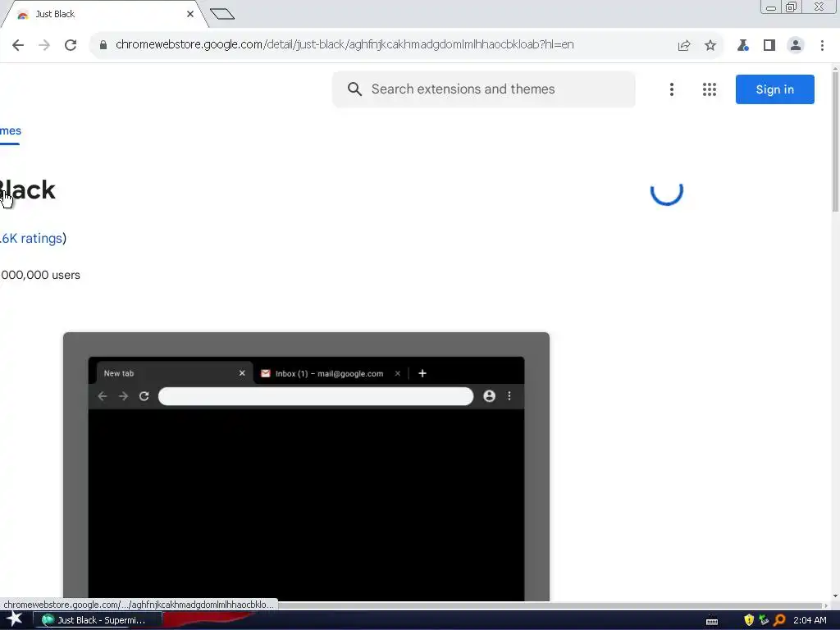Click the forward navigation arrow
The image size is (840, 630).
point(44,45)
